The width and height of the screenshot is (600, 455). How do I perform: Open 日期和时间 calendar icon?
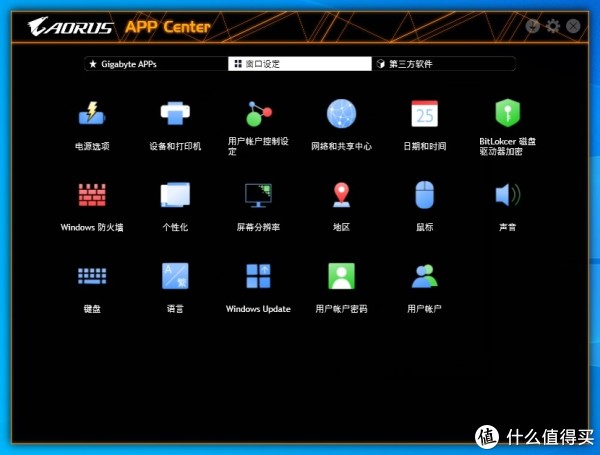[424, 114]
